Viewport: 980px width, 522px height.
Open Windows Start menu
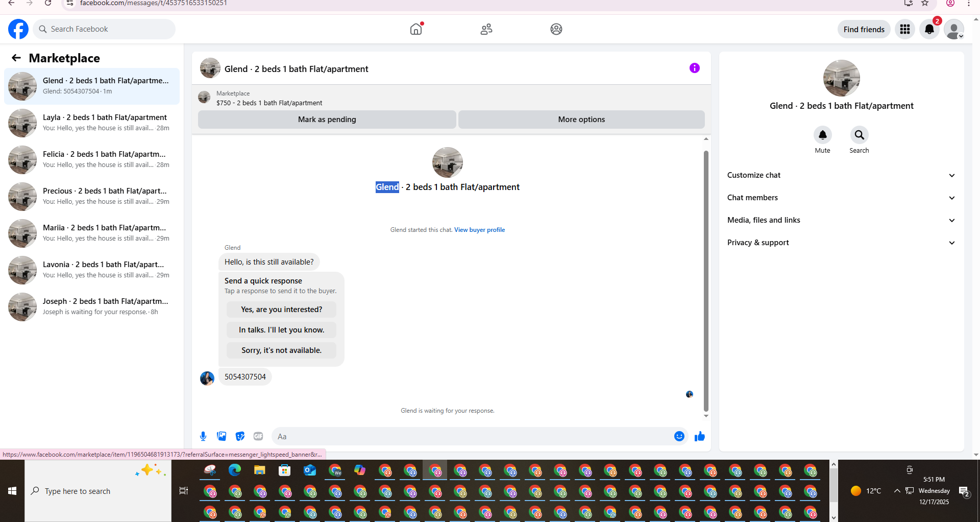(12, 491)
